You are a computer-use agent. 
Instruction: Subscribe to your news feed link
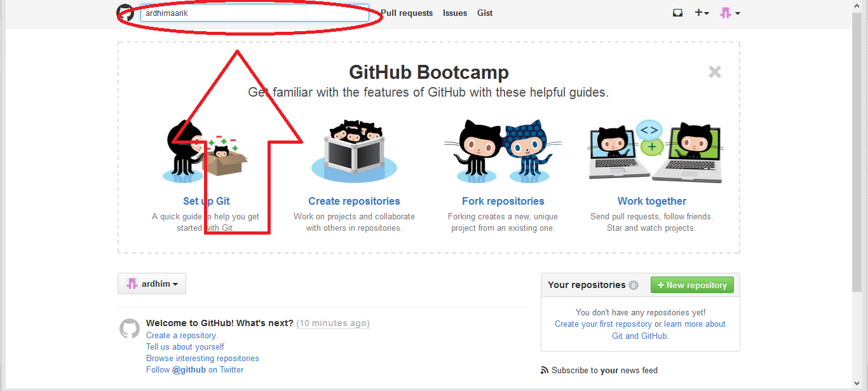(604, 370)
